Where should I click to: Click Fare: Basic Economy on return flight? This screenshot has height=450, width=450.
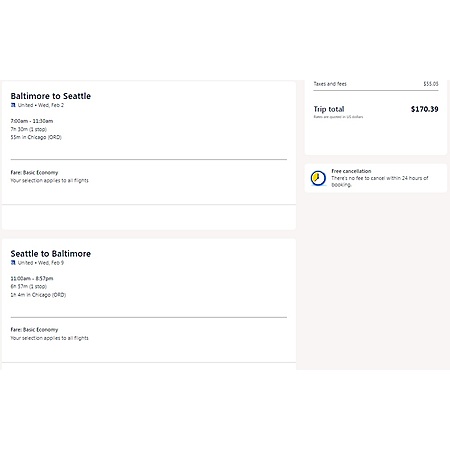(x=34, y=330)
